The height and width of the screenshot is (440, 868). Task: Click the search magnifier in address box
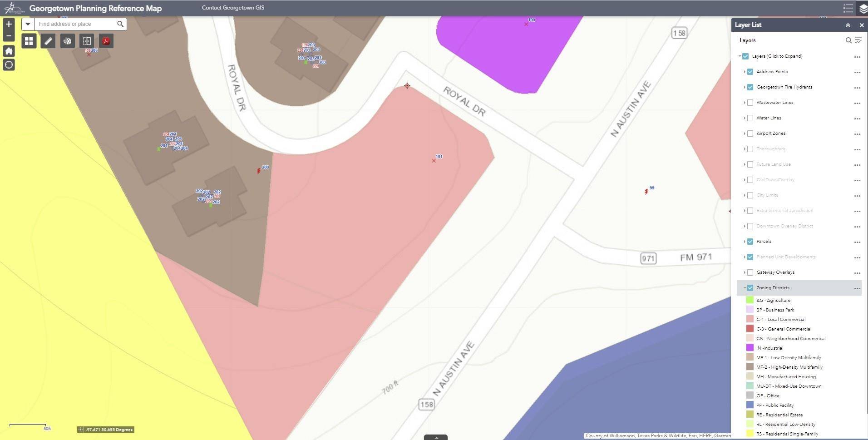click(120, 24)
